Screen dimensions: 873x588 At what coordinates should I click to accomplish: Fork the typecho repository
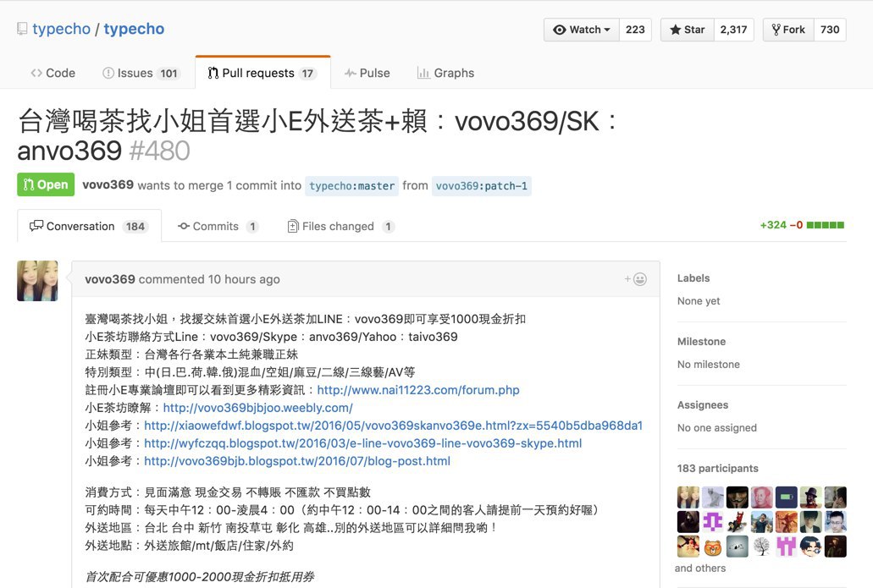787,30
